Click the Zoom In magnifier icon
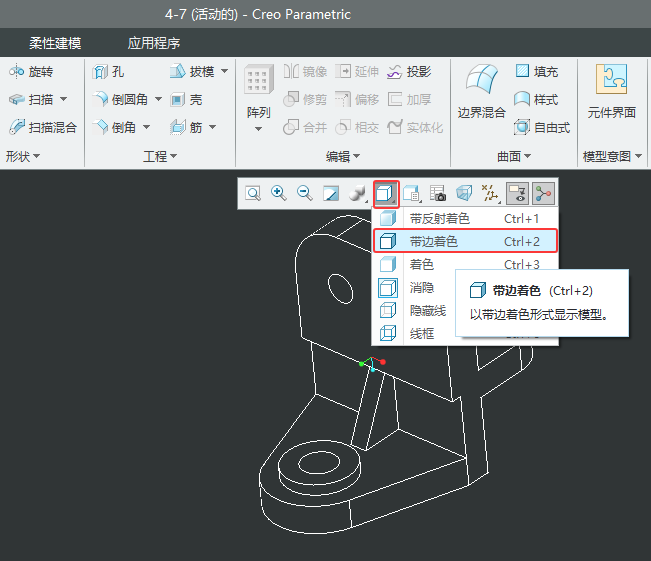This screenshot has height=561, width=651. pyautogui.click(x=279, y=194)
